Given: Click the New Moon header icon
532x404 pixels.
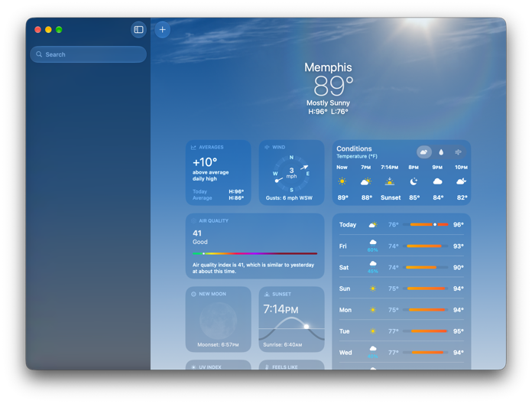Looking at the screenshot, I should (x=193, y=294).
